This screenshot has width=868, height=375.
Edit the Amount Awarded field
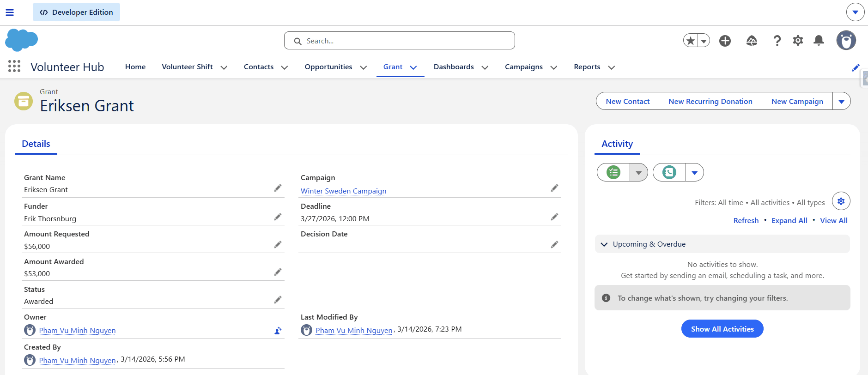pyautogui.click(x=278, y=272)
